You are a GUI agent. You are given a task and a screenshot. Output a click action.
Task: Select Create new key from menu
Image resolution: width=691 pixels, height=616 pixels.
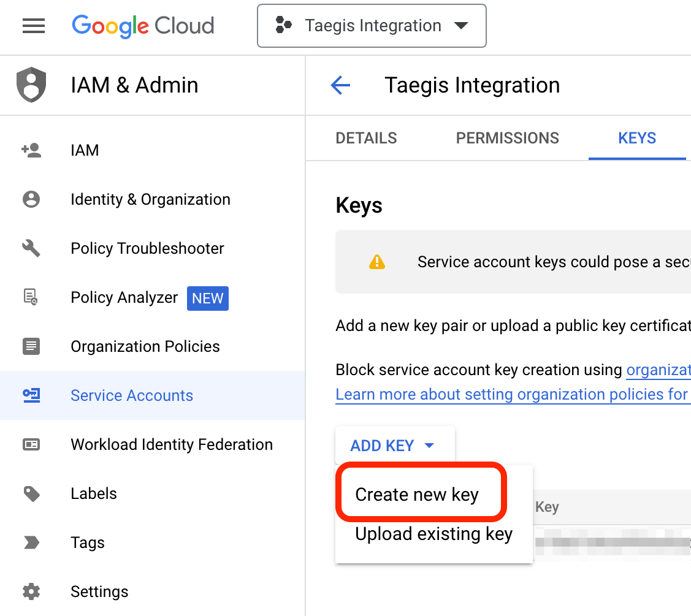[417, 495]
